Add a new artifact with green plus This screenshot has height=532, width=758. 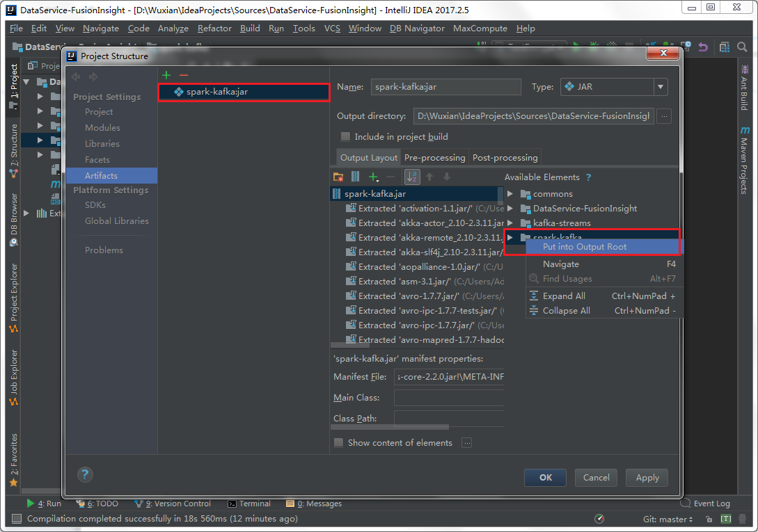[x=166, y=75]
